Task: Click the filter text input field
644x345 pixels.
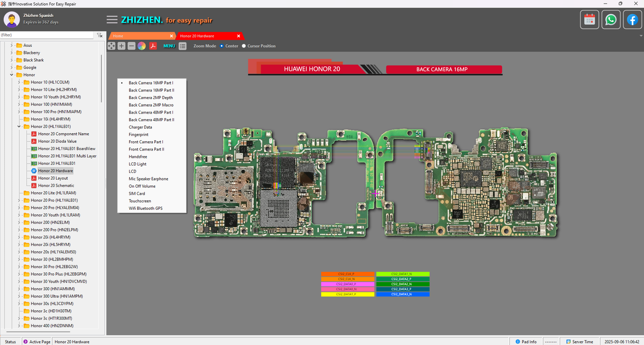Action: [x=47, y=35]
